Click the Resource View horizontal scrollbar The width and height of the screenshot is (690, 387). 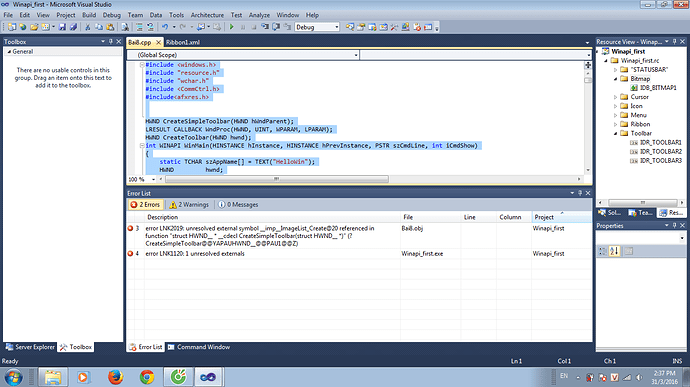642,203
